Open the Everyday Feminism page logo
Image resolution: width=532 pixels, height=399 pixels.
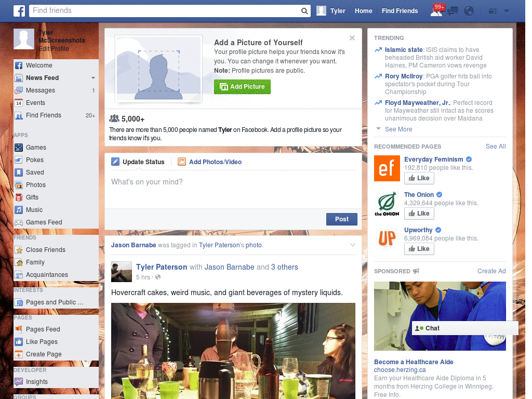coord(387,168)
